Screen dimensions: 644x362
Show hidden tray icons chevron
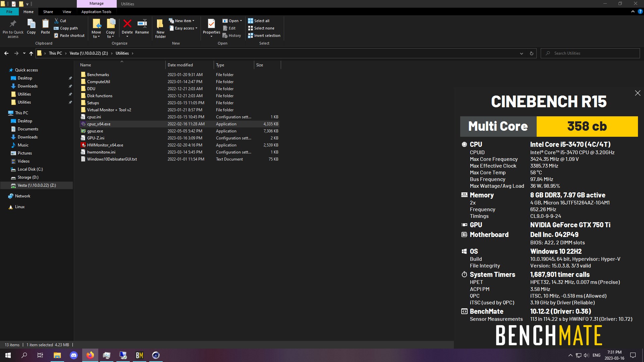pyautogui.click(x=570, y=355)
